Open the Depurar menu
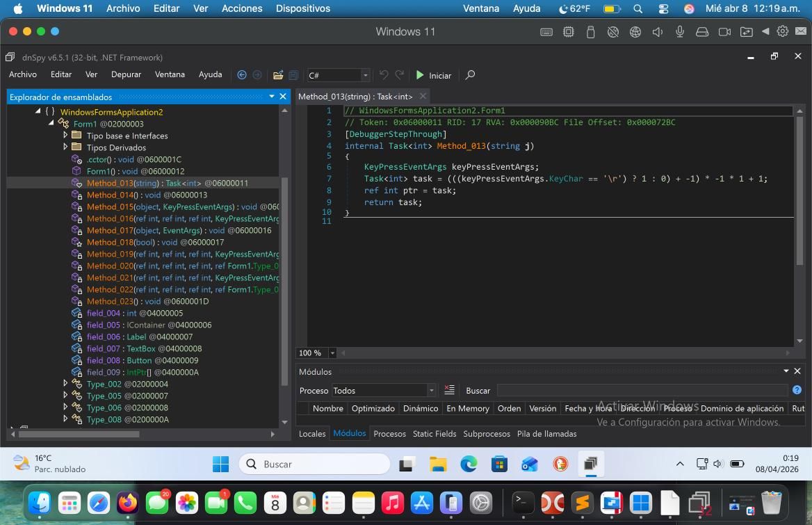Viewport: 812px width, 525px height. pyautogui.click(x=126, y=74)
